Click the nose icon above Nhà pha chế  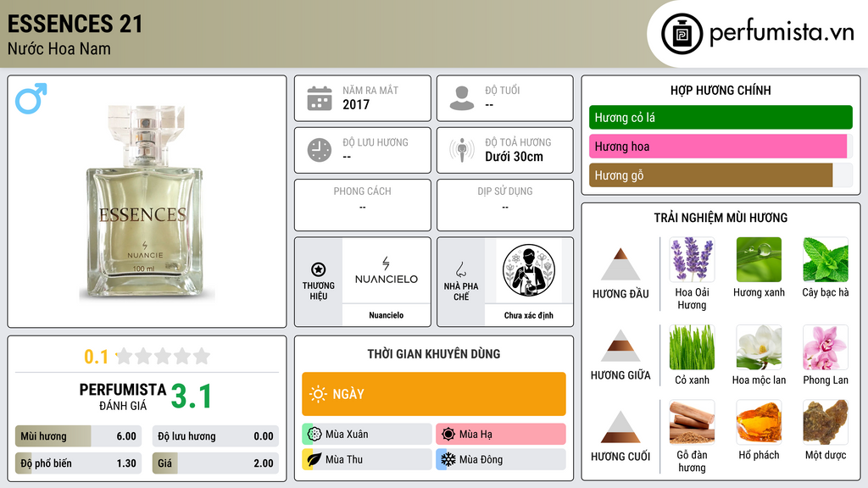pyautogui.click(x=460, y=269)
